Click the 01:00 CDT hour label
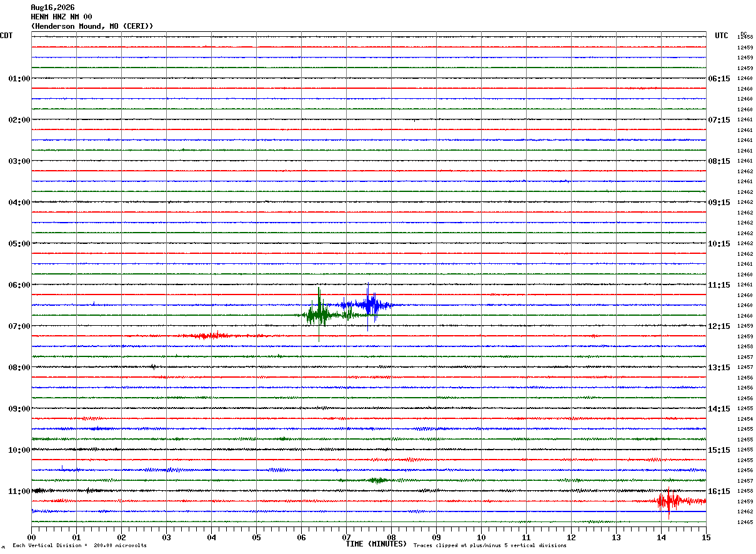The width and height of the screenshot is (756, 554). coord(19,79)
